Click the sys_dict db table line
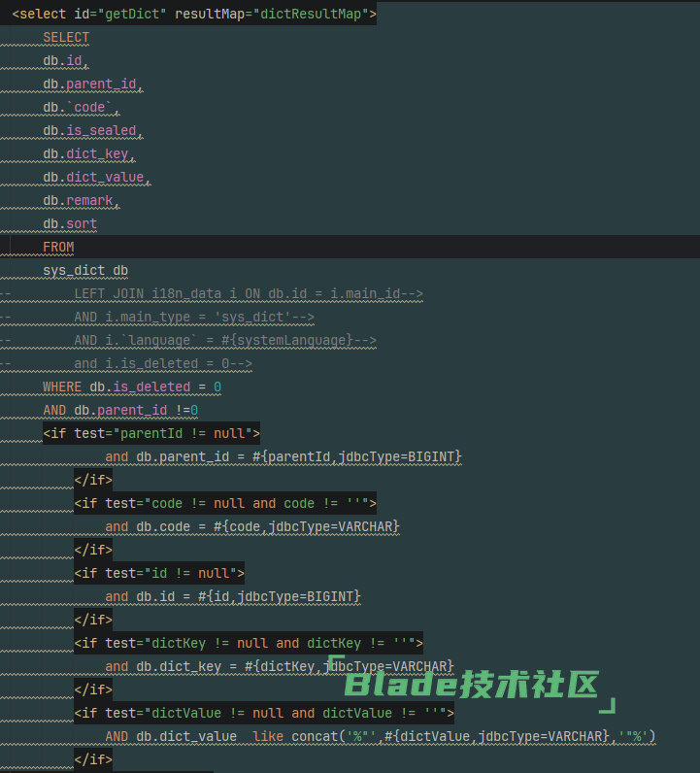This screenshot has height=773, width=700. coord(85,271)
